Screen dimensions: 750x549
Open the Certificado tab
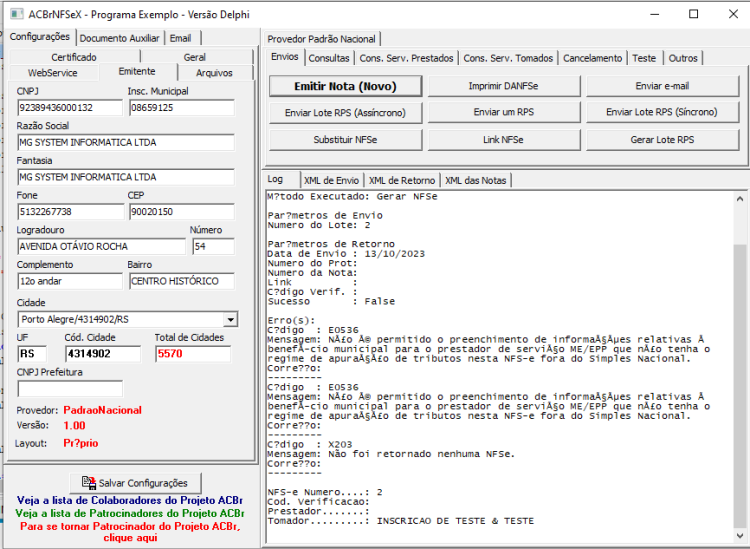tap(74, 57)
